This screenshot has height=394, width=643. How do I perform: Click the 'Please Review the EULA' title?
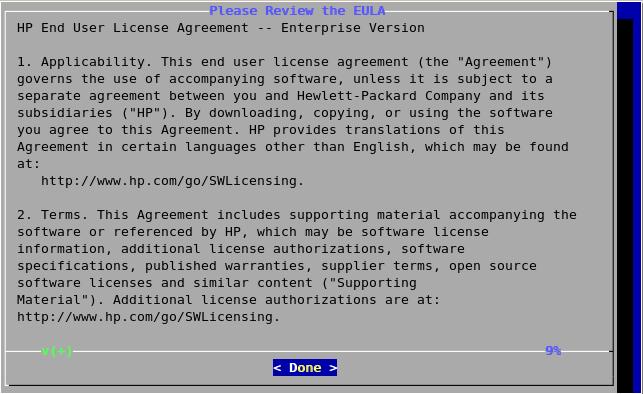point(297,11)
